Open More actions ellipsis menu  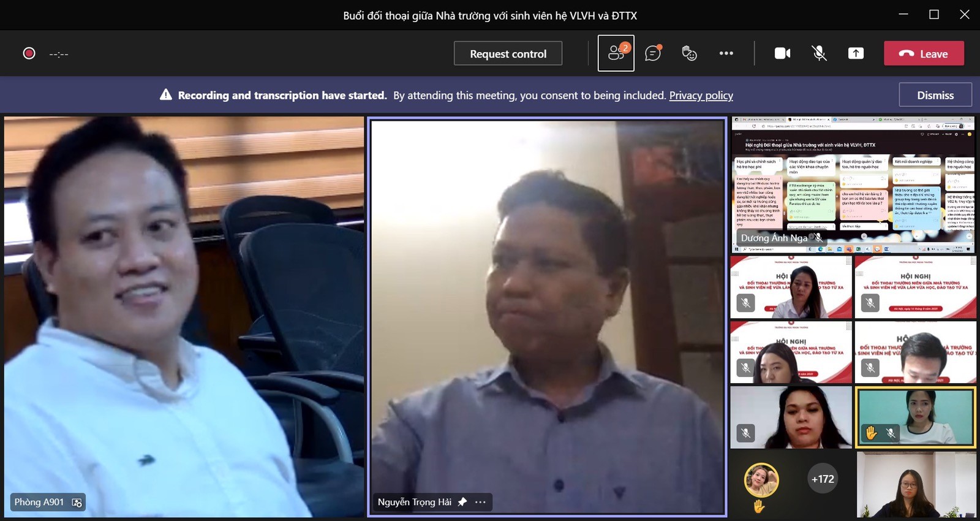point(726,53)
